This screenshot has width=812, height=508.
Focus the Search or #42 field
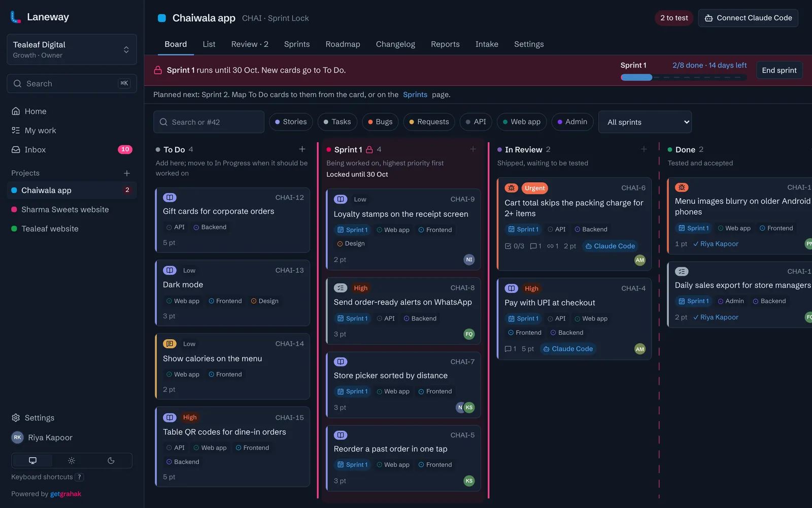click(209, 122)
